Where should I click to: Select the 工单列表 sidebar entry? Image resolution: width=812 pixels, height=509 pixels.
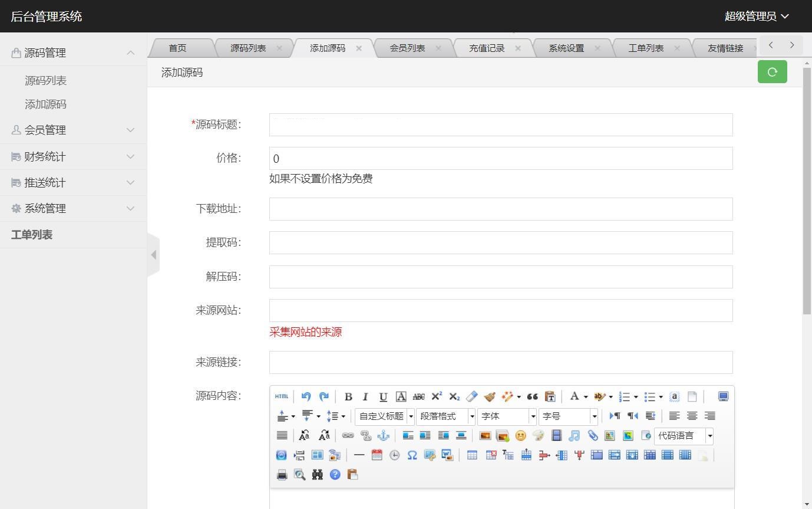[x=32, y=234]
